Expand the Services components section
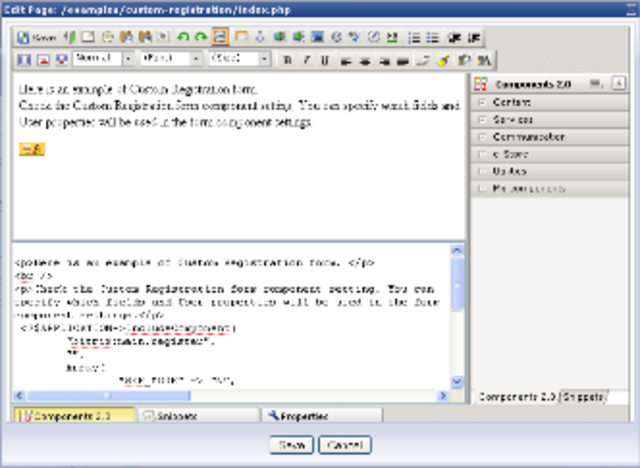The width and height of the screenshot is (640, 468). [482, 120]
